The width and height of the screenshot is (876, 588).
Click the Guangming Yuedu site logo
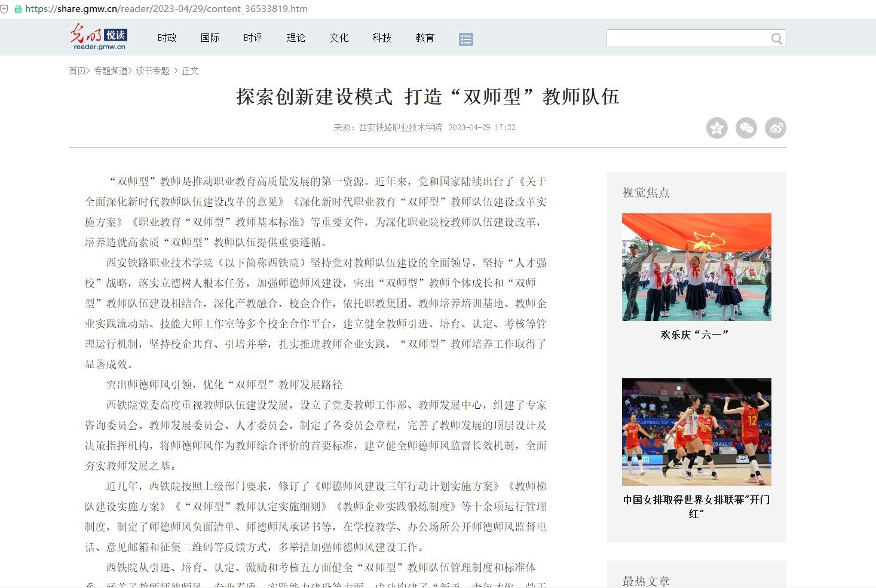[x=99, y=37]
